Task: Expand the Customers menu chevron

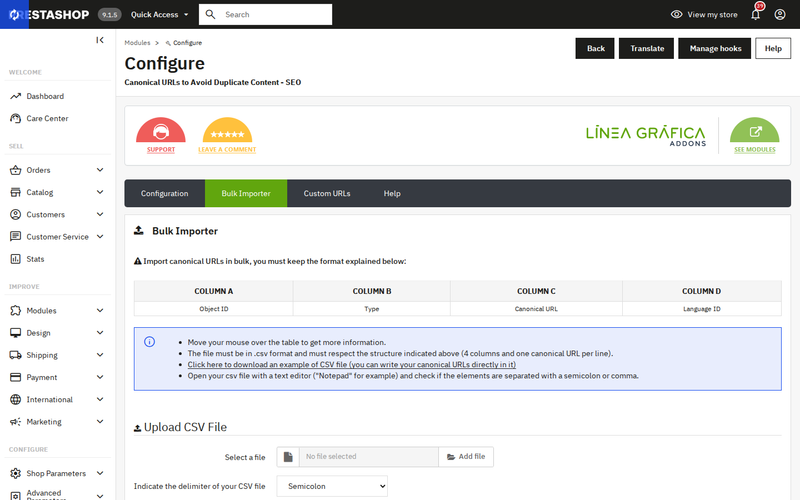Action: click(100, 214)
